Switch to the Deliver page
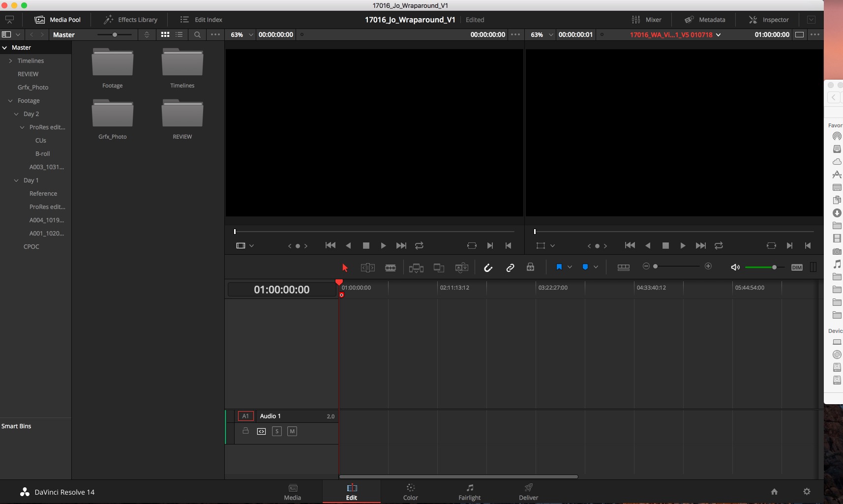 coord(529,492)
